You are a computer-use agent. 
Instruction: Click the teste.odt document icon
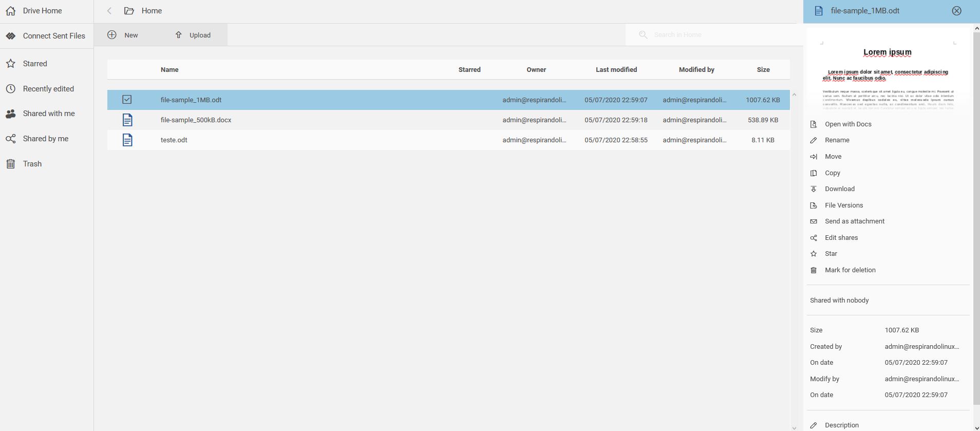(127, 140)
